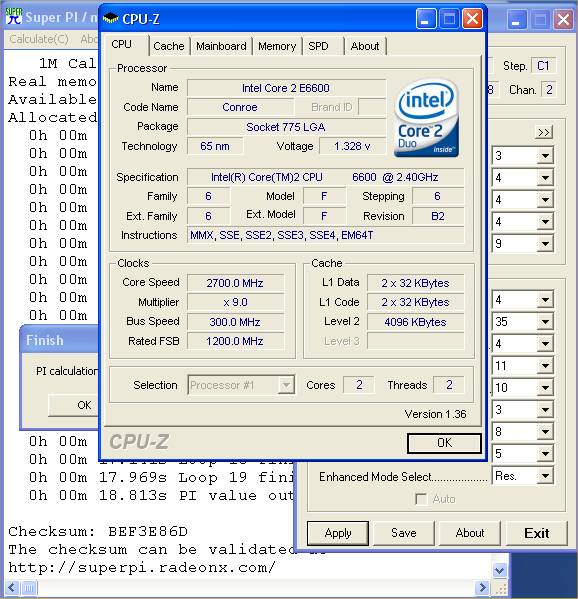Minimize the background memory tool window
This screenshot has width=578, height=599.
517,19
